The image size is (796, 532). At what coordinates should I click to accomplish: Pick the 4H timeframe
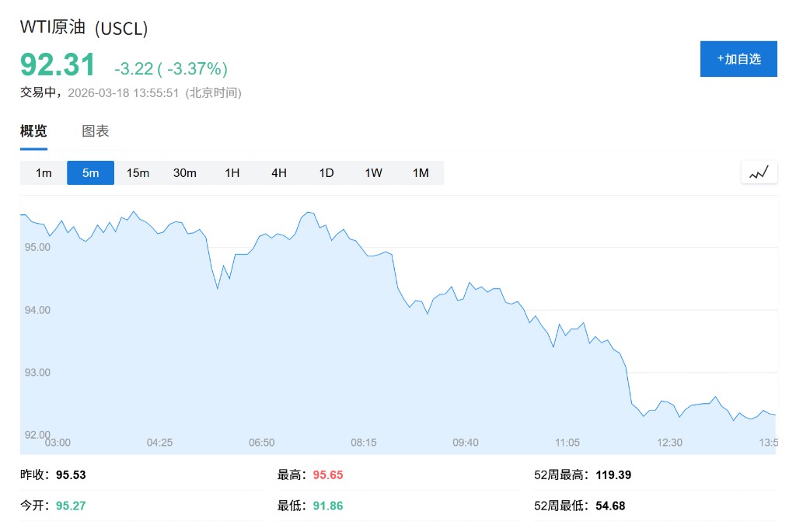pos(279,172)
